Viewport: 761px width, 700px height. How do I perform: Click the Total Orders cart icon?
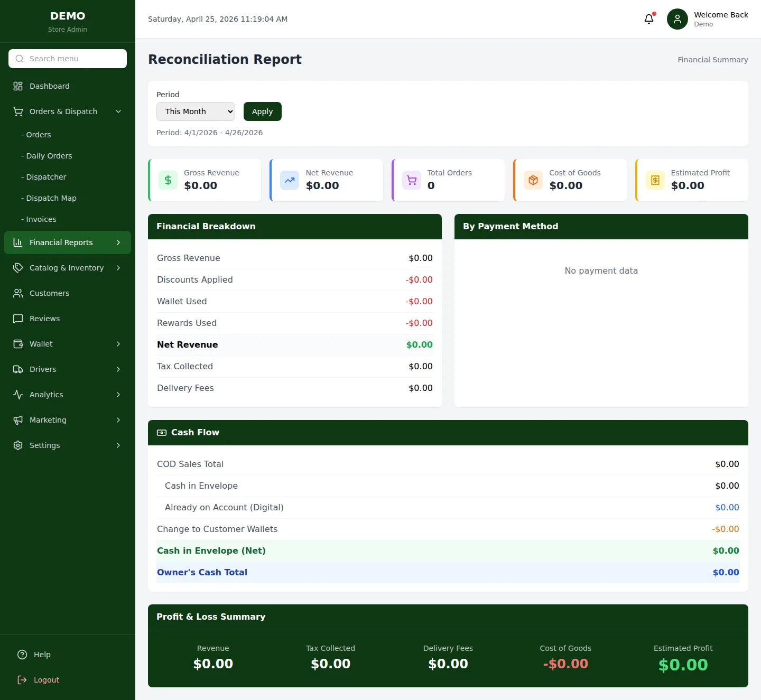pyautogui.click(x=412, y=180)
